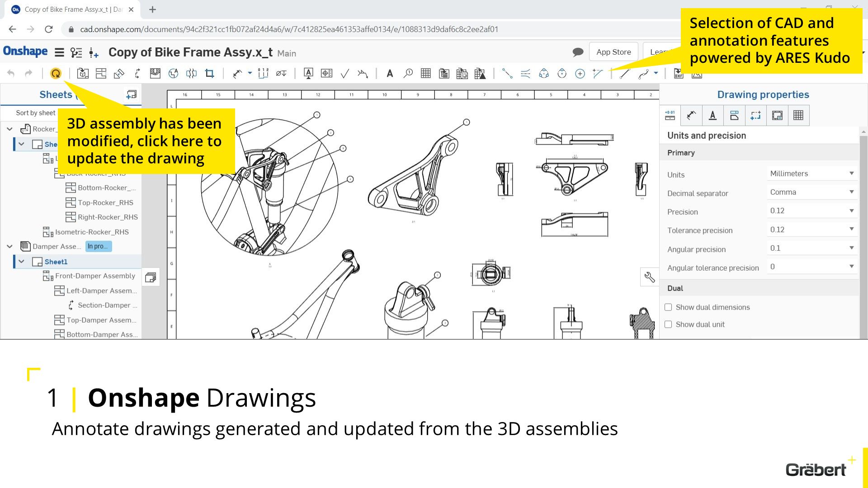
Task: Insert a table with grid icon
Action: coord(426,73)
